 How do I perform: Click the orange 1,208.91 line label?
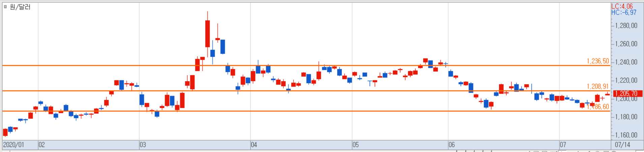coord(598,86)
